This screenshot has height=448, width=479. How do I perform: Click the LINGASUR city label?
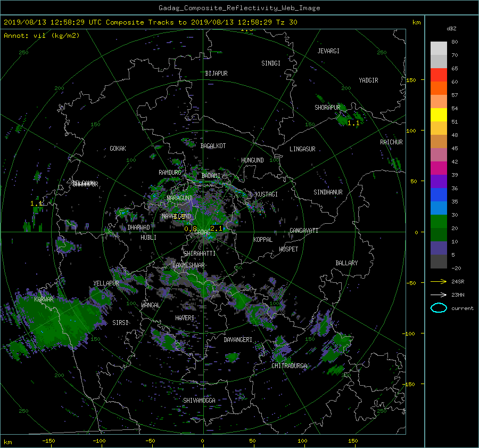[302, 149]
